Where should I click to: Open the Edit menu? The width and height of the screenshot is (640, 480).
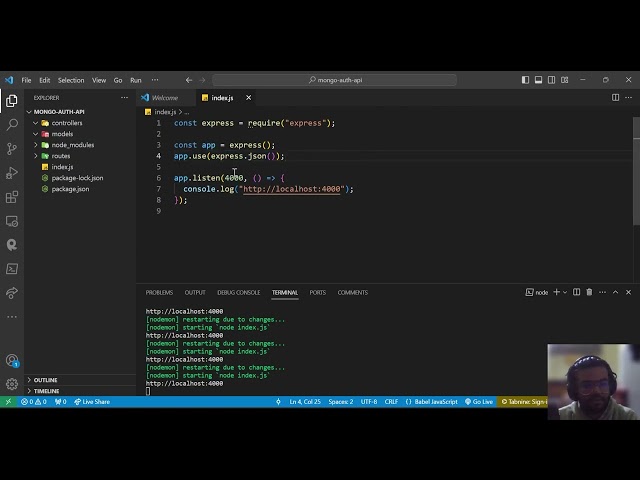[x=44, y=80]
